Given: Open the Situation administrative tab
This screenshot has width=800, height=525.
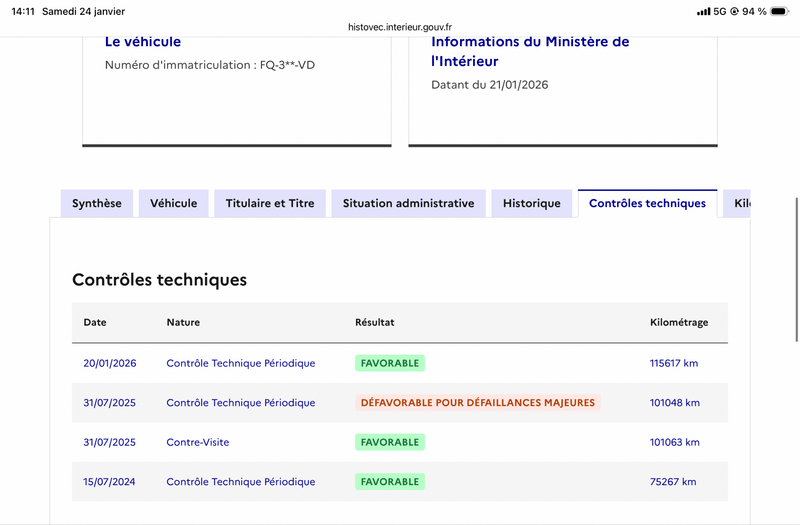Looking at the screenshot, I should coord(408,203).
